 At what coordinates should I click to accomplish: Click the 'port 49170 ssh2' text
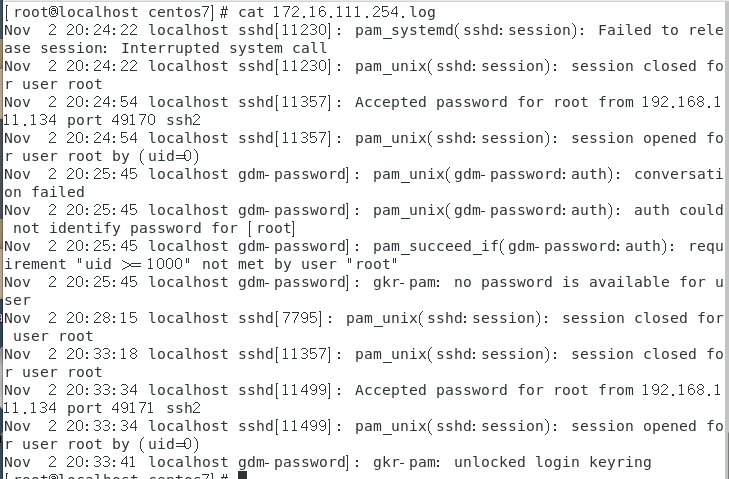point(134,120)
